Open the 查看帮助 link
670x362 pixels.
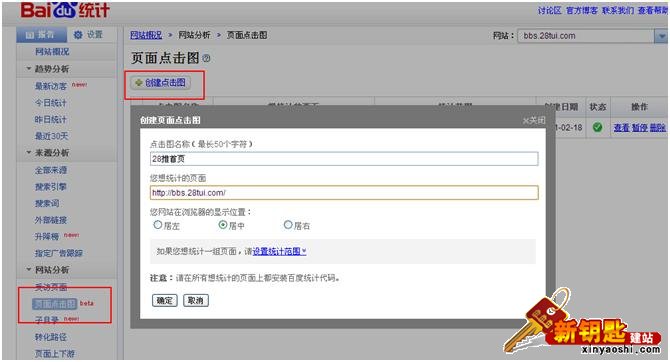point(652,10)
